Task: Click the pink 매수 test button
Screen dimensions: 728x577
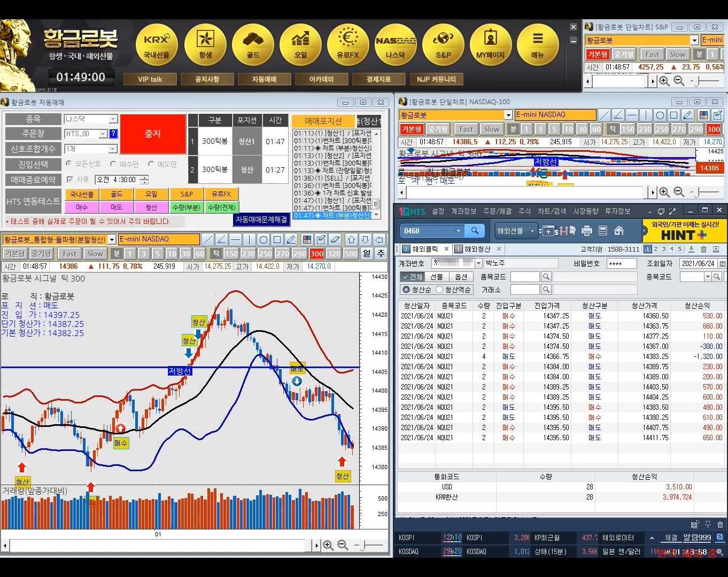Action: click(82, 207)
